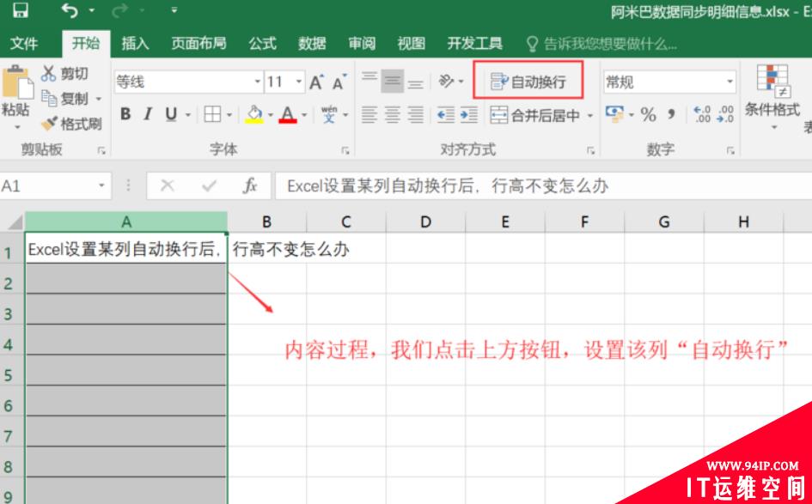Align text left
Screen dimensions: 812x504
click(x=369, y=114)
